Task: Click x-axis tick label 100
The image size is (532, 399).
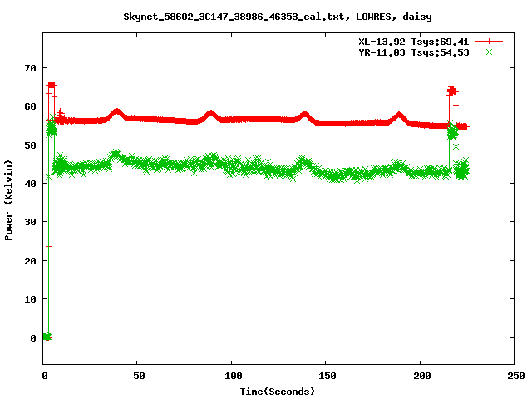Action: pos(233,376)
